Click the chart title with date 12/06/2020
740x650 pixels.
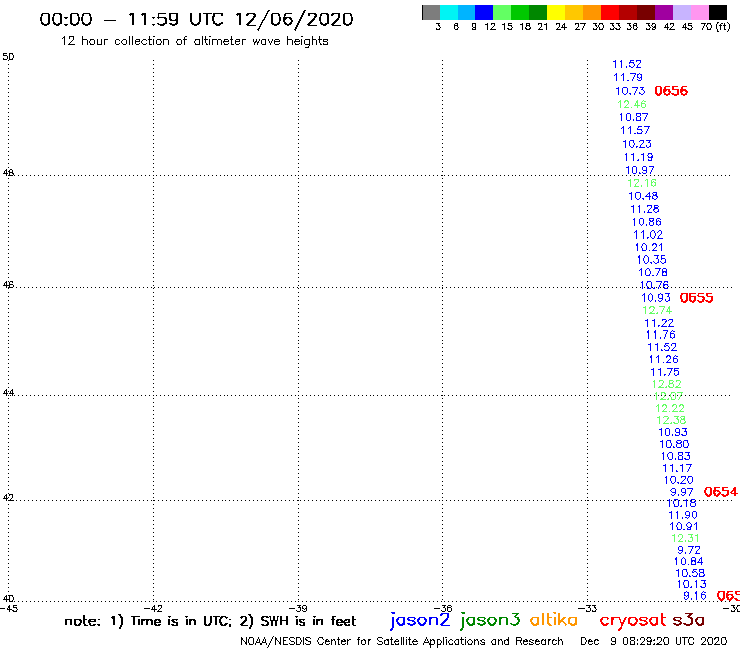tap(196, 19)
